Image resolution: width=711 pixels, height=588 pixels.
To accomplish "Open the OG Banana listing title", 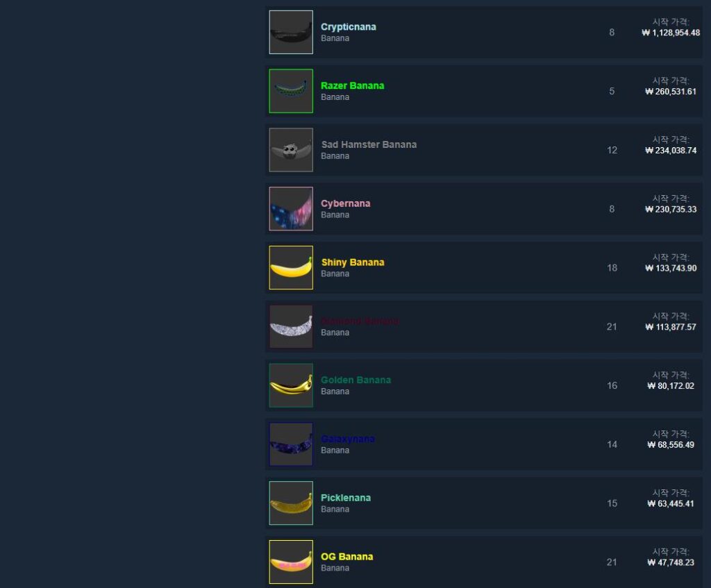I will [x=347, y=557].
